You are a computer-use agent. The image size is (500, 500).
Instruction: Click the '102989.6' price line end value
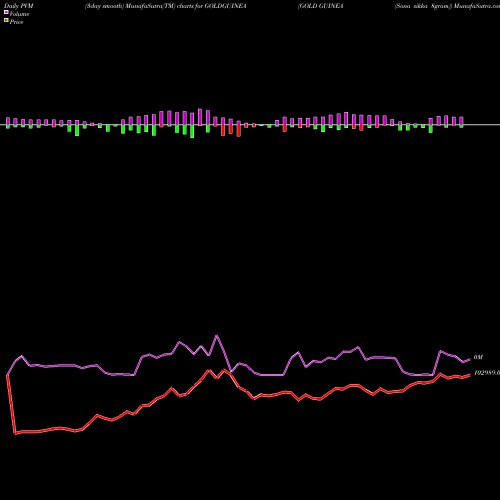click(487, 373)
